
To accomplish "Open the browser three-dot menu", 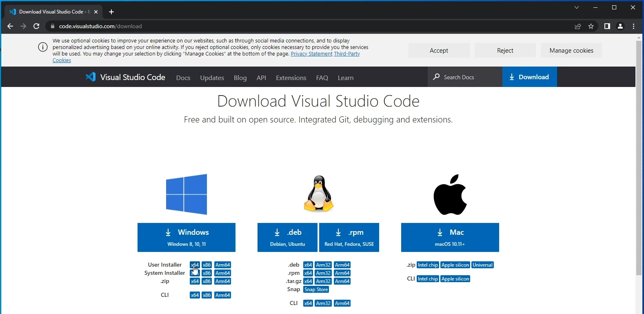I will [x=633, y=26].
